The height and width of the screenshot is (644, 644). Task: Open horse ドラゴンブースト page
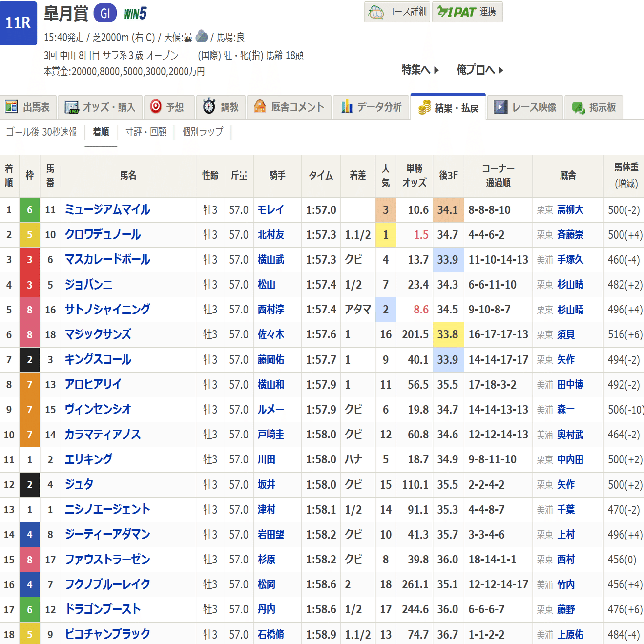coord(103,609)
